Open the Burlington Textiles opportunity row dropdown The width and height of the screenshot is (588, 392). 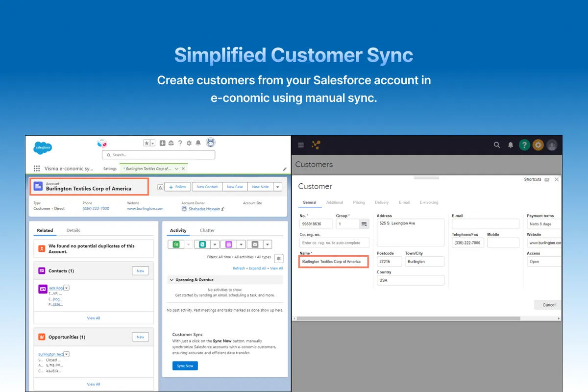67,354
